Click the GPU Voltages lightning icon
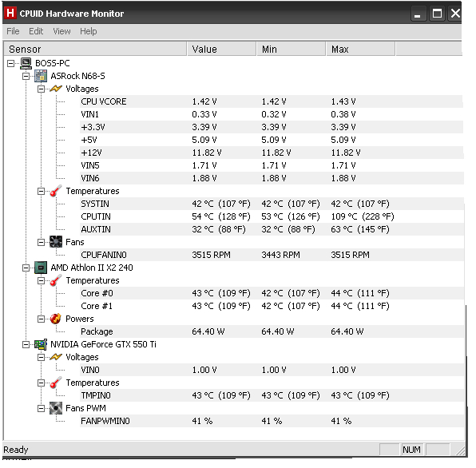The width and height of the screenshot is (476, 468). click(56, 357)
